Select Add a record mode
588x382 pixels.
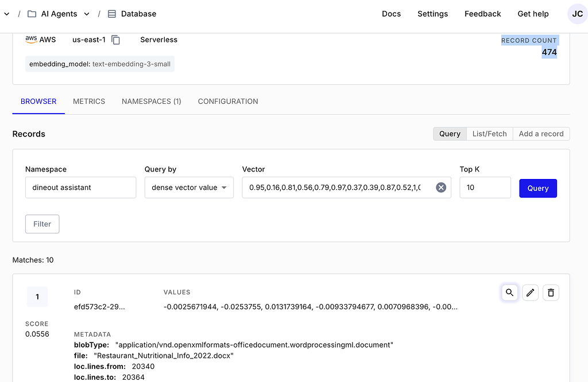click(x=541, y=134)
